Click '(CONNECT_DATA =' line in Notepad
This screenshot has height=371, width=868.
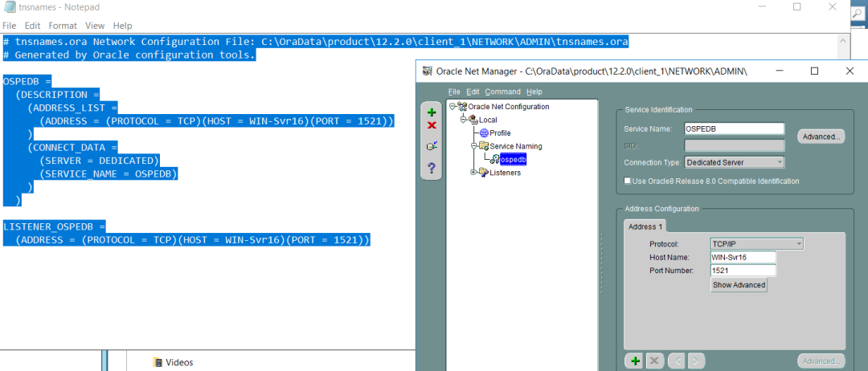pyautogui.click(x=72, y=148)
